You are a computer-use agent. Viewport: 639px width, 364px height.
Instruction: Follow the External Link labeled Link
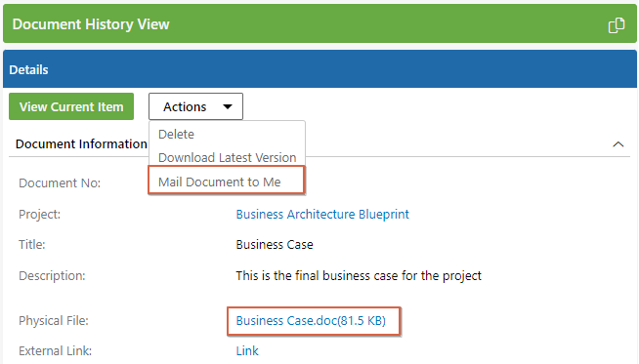247,351
